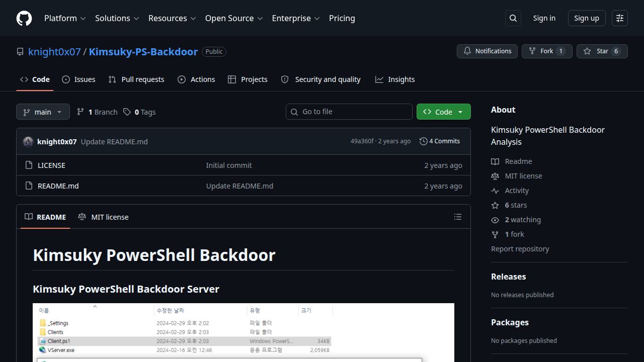Click the star icon in Star button
The image size is (644, 362).
(587, 51)
